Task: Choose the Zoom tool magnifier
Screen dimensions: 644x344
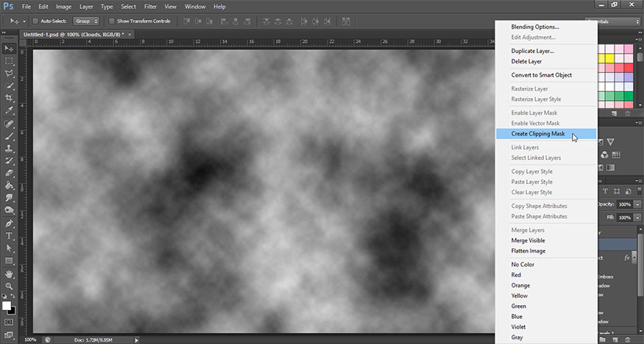Action: tap(10, 285)
